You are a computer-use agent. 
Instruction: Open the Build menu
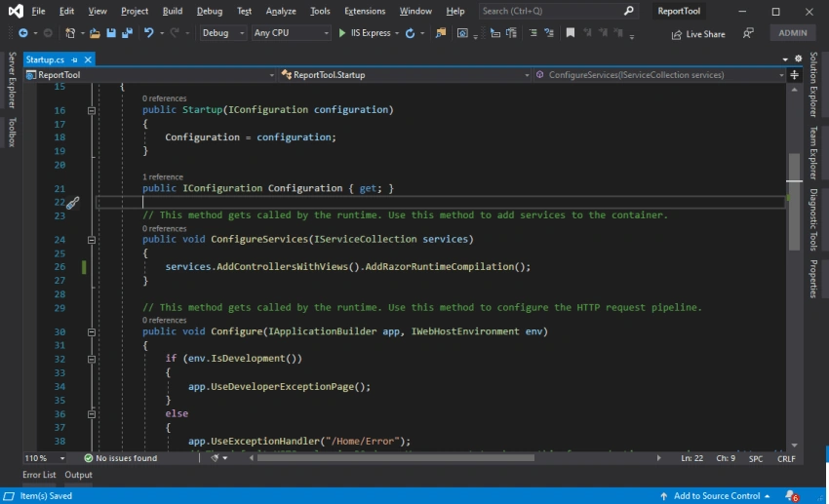(173, 11)
